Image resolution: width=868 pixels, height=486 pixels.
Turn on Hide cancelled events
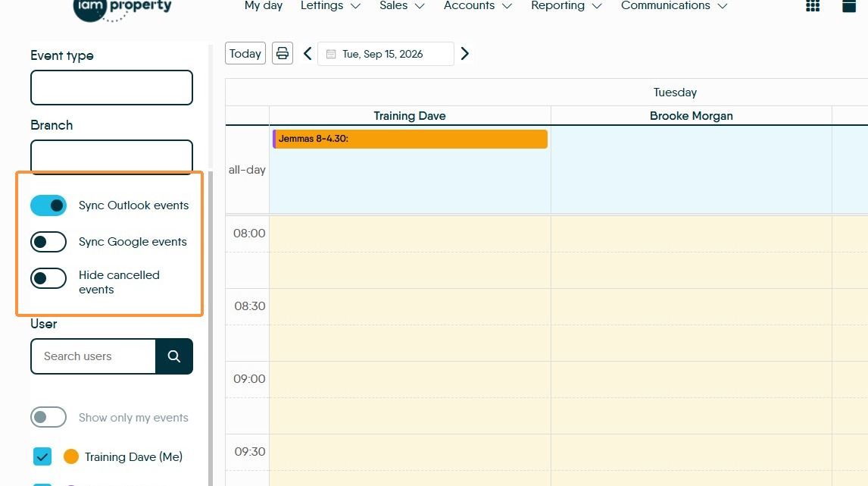[x=48, y=278]
